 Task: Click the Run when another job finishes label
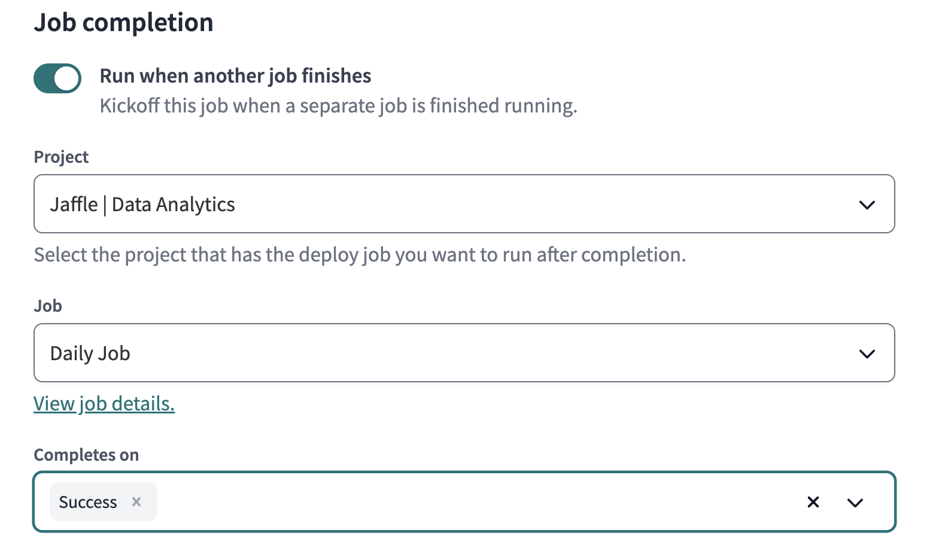pos(235,76)
